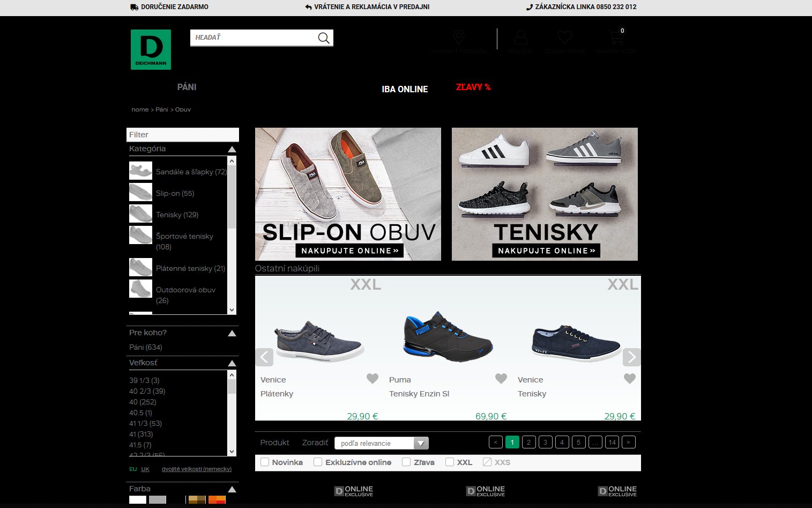Go to page 5

click(x=579, y=442)
